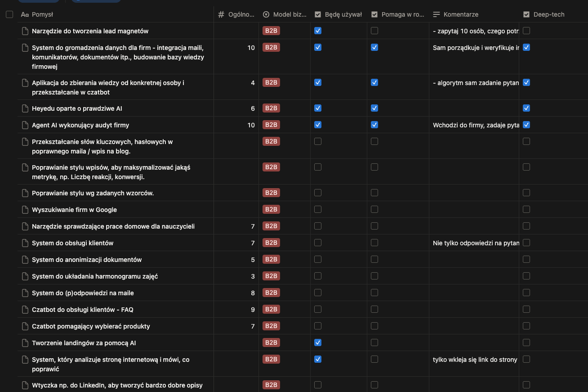Click score 10 for 'Agent AI wykonujący audyt firmy'
The image size is (588, 392).
(x=251, y=125)
